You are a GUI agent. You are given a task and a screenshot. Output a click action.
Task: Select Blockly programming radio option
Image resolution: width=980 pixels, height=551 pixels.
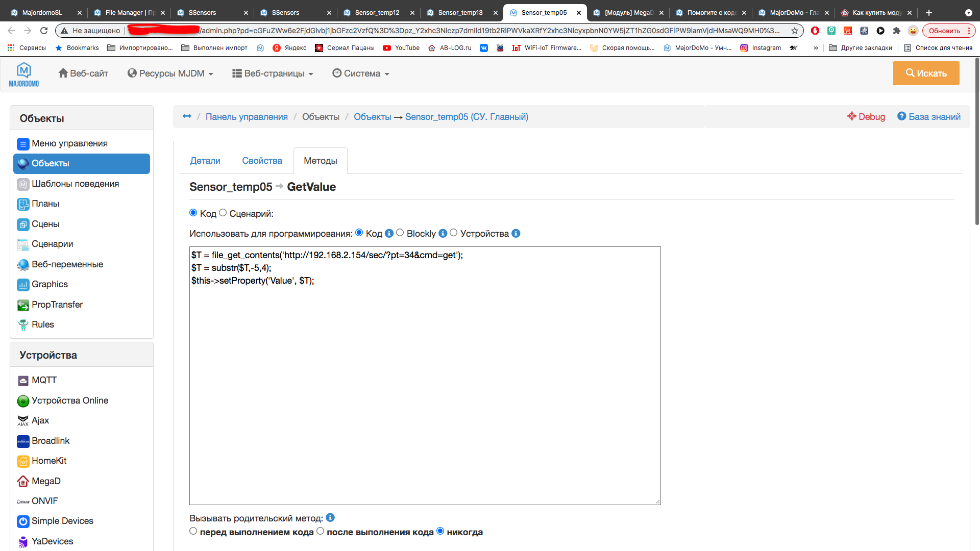[x=400, y=233]
